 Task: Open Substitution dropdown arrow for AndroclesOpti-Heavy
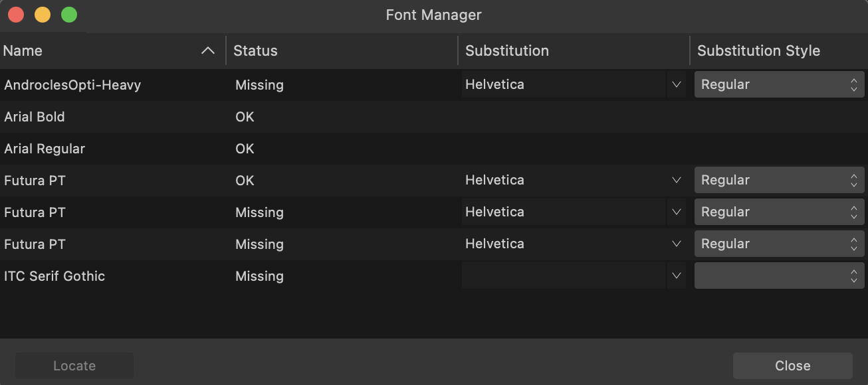tap(677, 85)
